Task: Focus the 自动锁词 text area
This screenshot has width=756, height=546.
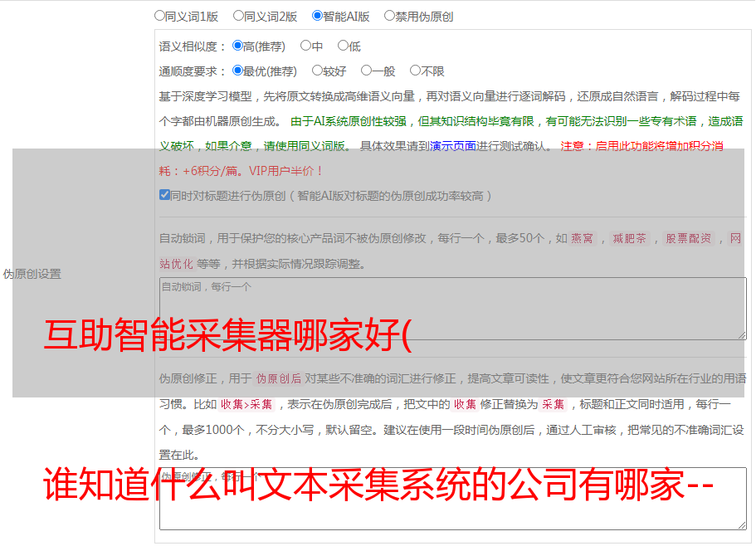Action: click(453, 309)
